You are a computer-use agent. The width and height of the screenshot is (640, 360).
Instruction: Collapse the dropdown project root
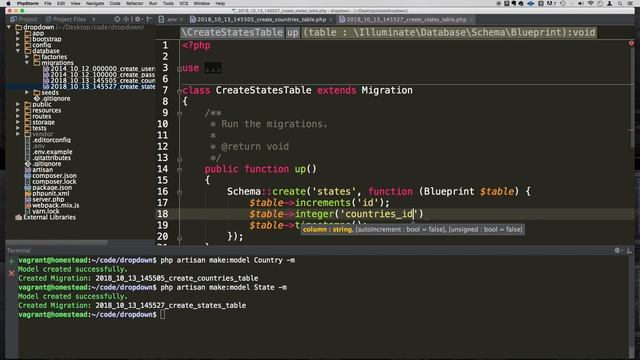point(9,27)
